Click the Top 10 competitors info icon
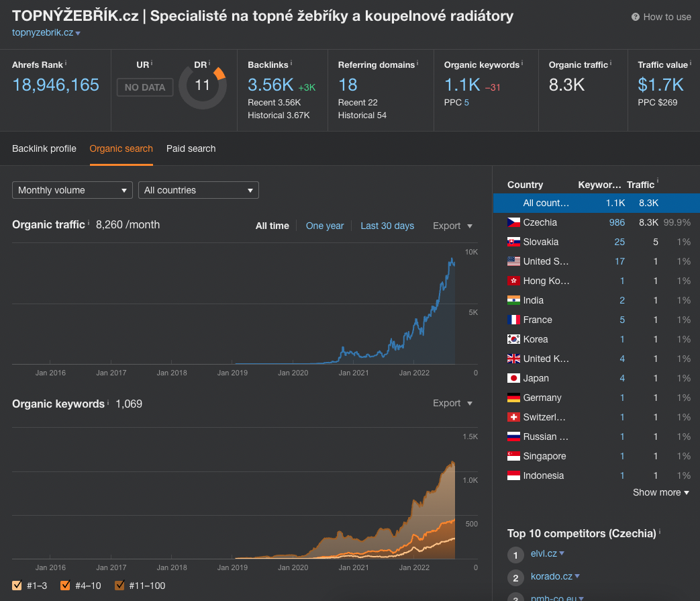 coord(659,531)
